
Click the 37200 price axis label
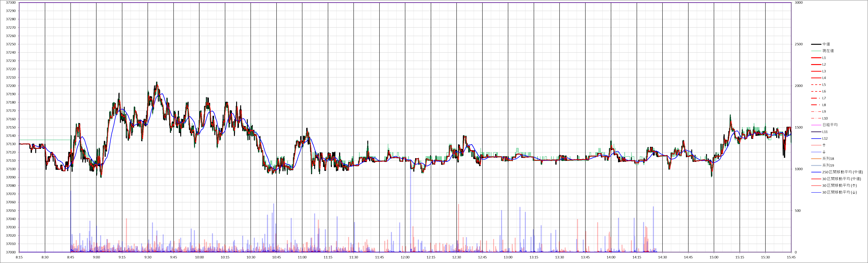pos(11,86)
